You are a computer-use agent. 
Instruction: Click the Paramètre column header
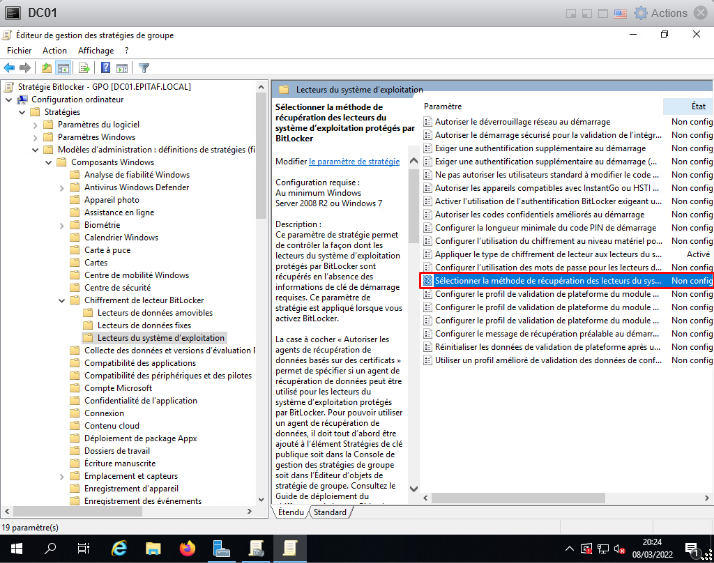(x=443, y=105)
